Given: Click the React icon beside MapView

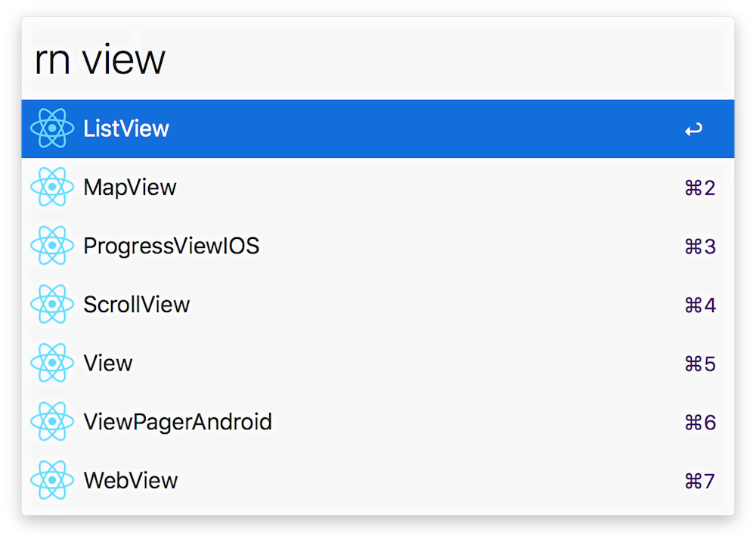Looking at the screenshot, I should pos(52,187).
